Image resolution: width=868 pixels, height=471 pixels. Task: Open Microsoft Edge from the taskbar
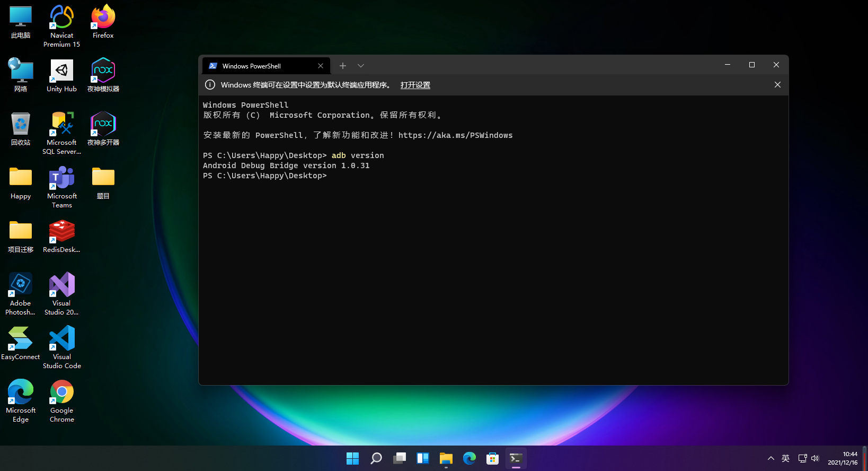(x=469, y=458)
